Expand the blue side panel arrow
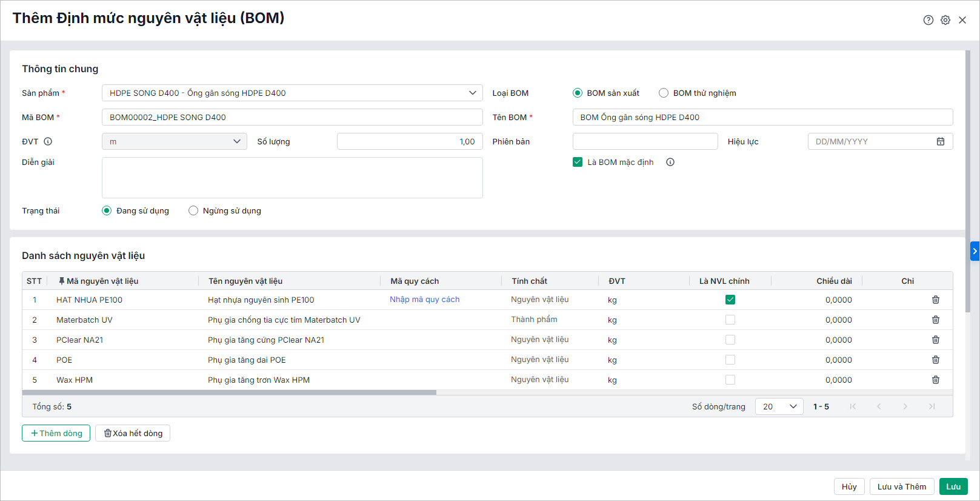The width and height of the screenshot is (980, 501). click(975, 251)
